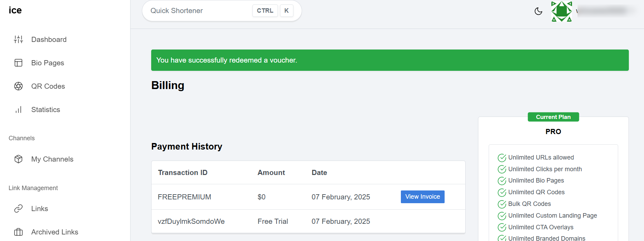Go to Bio Pages section

pyautogui.click(x=48, y=63)
